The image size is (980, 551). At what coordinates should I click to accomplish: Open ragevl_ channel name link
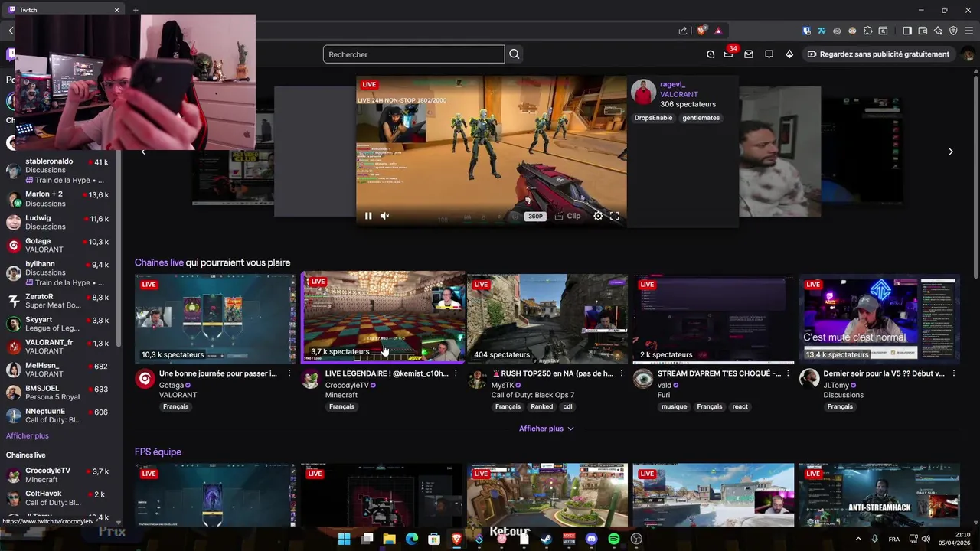(672, 84)
